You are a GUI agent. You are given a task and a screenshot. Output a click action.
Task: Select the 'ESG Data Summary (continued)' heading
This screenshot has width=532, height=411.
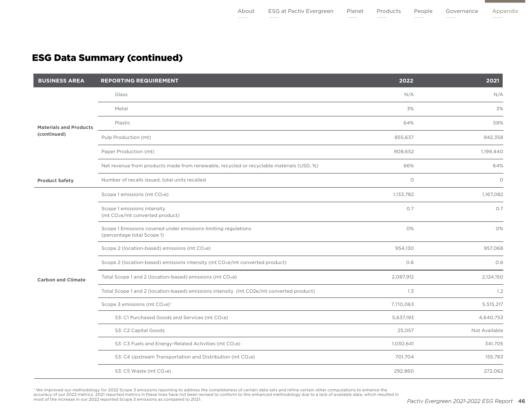point(107,58)
